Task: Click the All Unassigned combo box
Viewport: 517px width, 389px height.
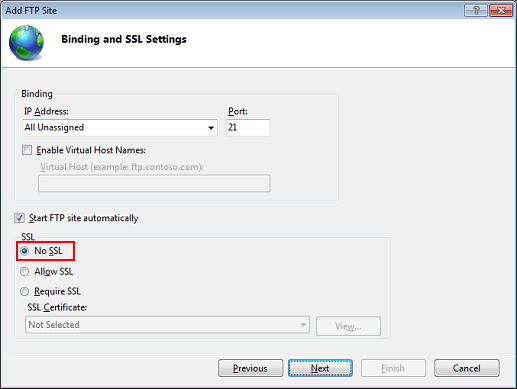Action: tap(120, 128)
